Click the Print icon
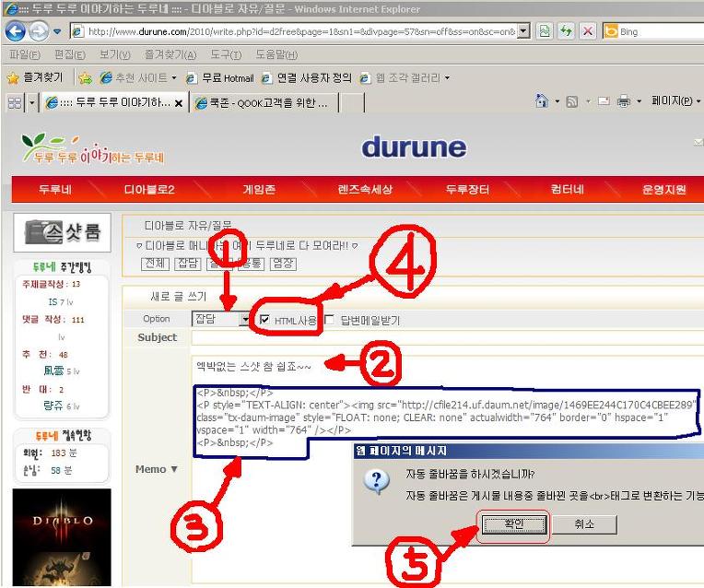 [624, 101]
